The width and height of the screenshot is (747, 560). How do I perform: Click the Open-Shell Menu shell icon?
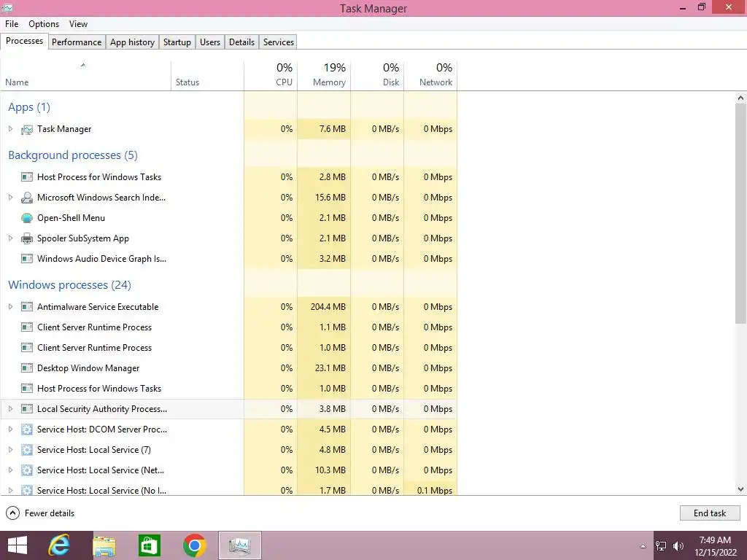27,218
